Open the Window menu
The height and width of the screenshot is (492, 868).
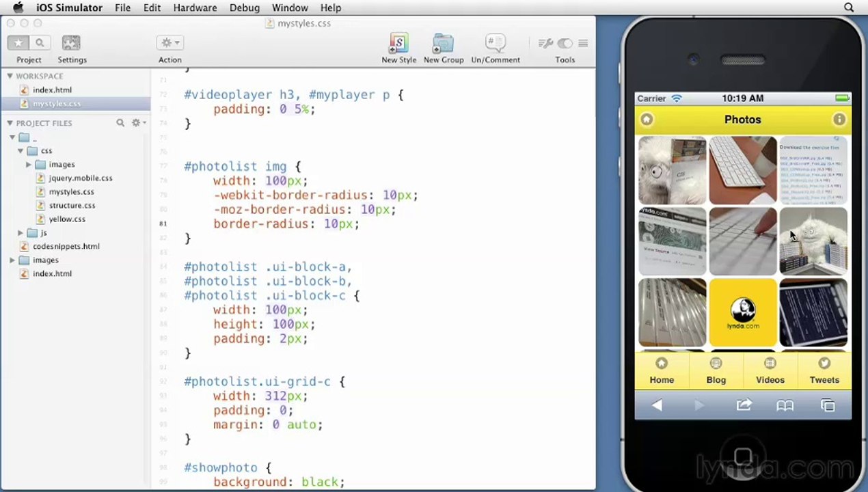(290, 8)
